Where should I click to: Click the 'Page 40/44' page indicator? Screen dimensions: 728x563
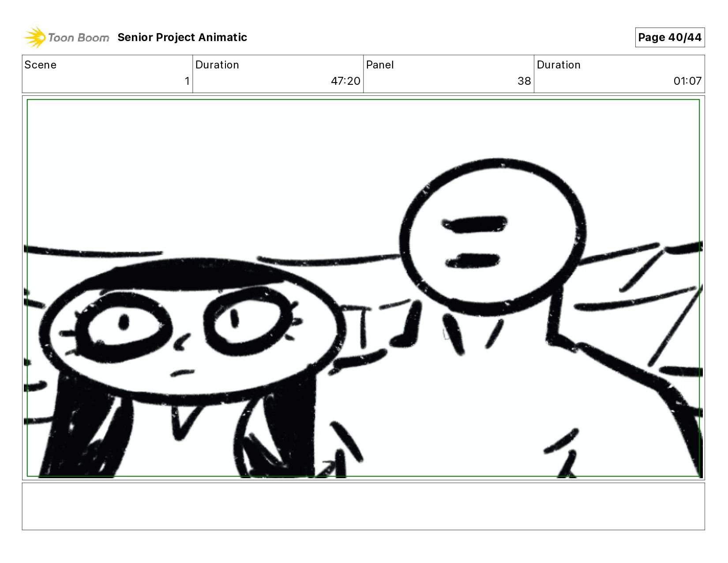[670, 38]
